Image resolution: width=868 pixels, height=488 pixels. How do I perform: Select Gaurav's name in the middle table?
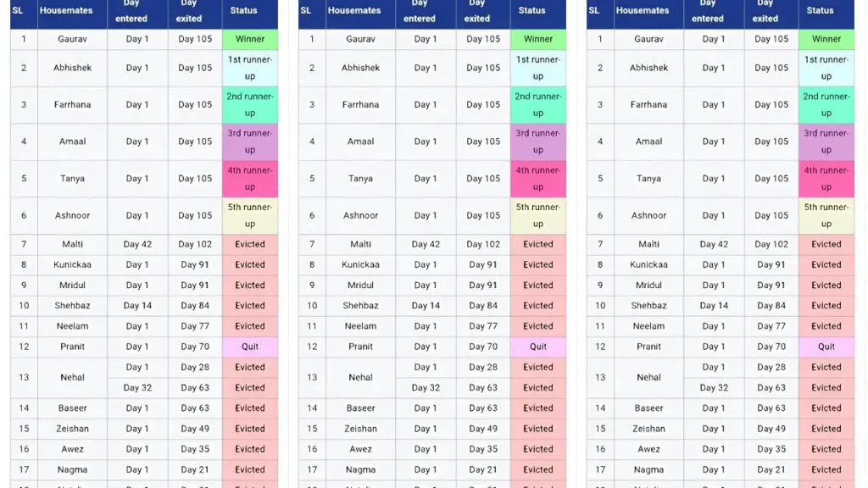coord(361,39)
